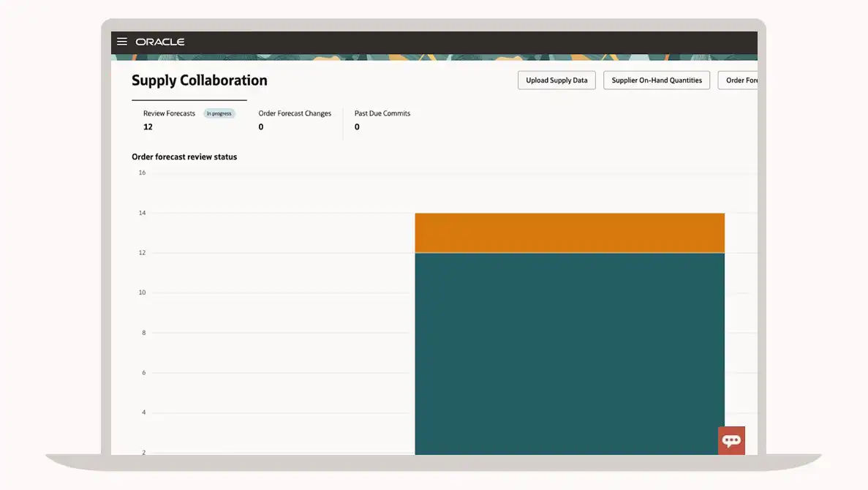868x490 pixels.
Task: Click the Oracle logo
Action: pos(160,42)
